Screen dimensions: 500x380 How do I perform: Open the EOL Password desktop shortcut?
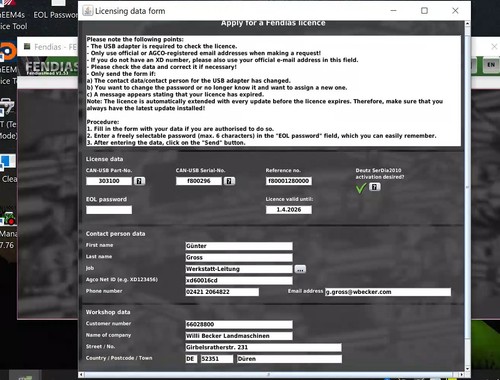pyautogui.click(x=57, y=10)
